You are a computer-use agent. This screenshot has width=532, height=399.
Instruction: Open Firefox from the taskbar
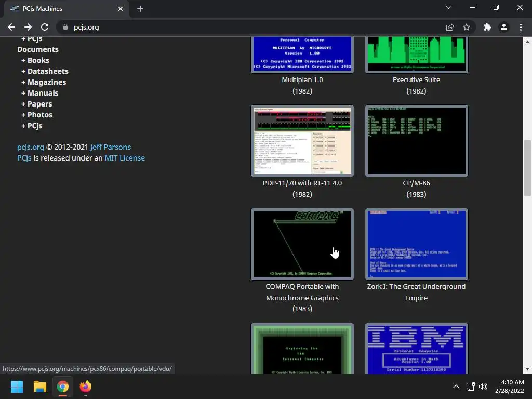coord(86,387)
